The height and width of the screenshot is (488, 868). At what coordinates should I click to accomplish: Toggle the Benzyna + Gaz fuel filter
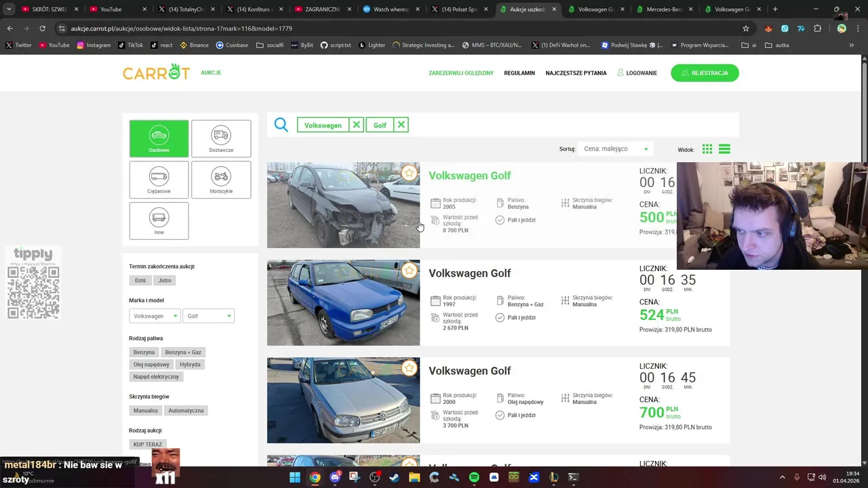[183, 352]
